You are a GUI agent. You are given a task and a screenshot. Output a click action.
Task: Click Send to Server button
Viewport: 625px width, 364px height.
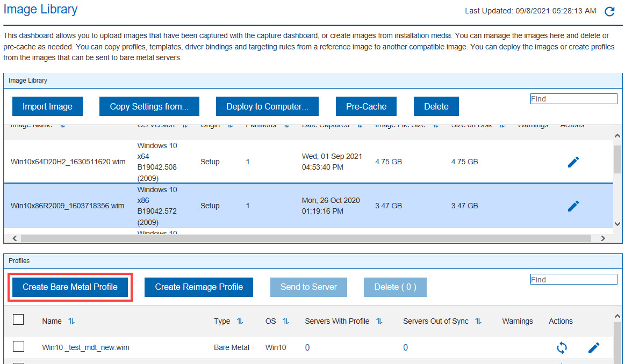(308, 287)
